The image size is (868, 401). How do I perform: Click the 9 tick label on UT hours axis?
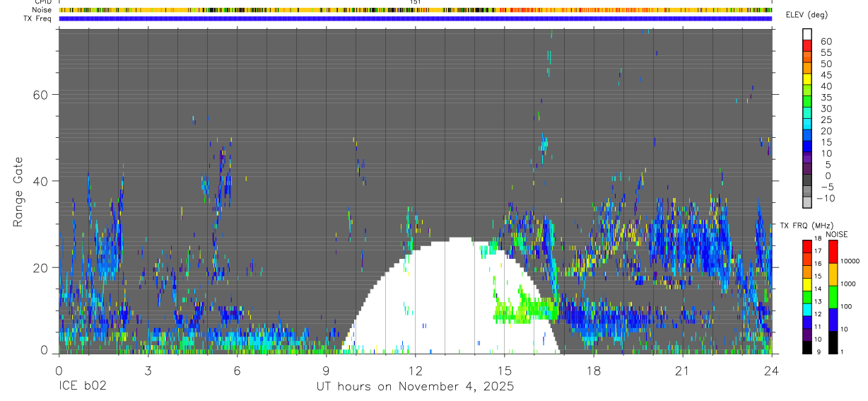(x=326, y=371)
